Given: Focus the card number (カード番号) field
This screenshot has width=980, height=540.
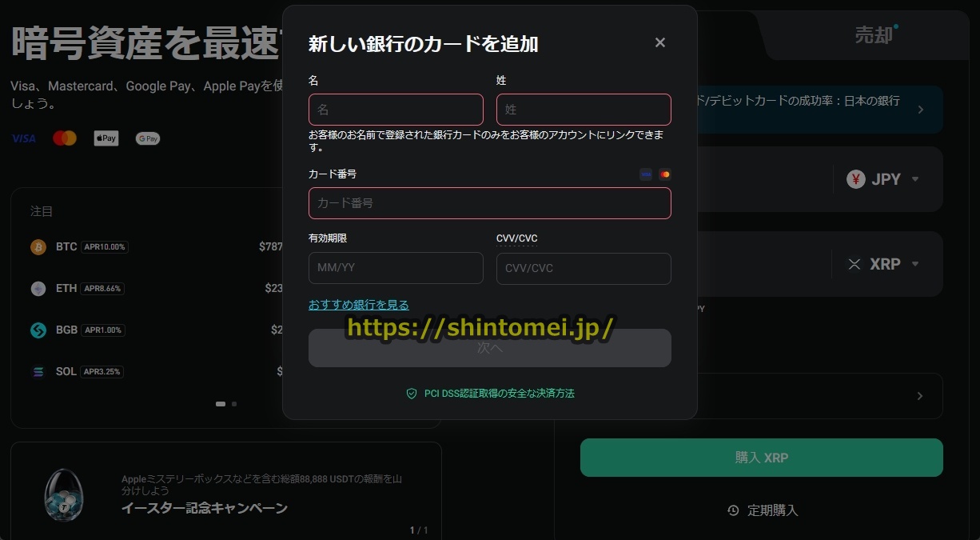Looking at the screenshot, I should pyautogui.click(x=490, y=203).
